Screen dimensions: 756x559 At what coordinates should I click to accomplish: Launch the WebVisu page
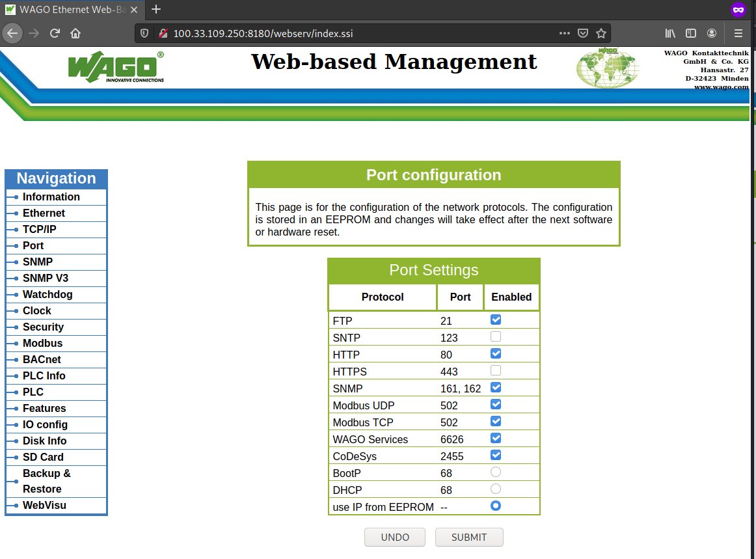pos(44,506)
